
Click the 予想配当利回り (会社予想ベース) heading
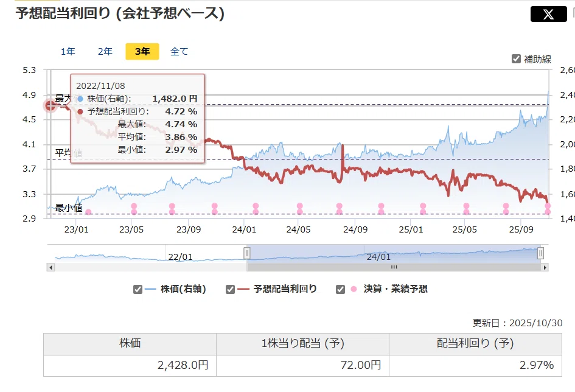120,13
